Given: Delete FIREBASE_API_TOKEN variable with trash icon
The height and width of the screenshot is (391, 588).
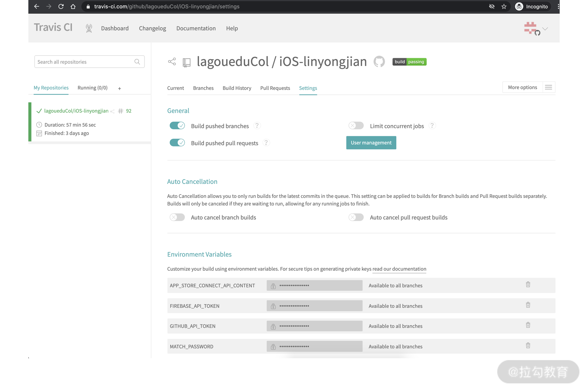Looking at the screenshot, I should (x=528, y=305).
